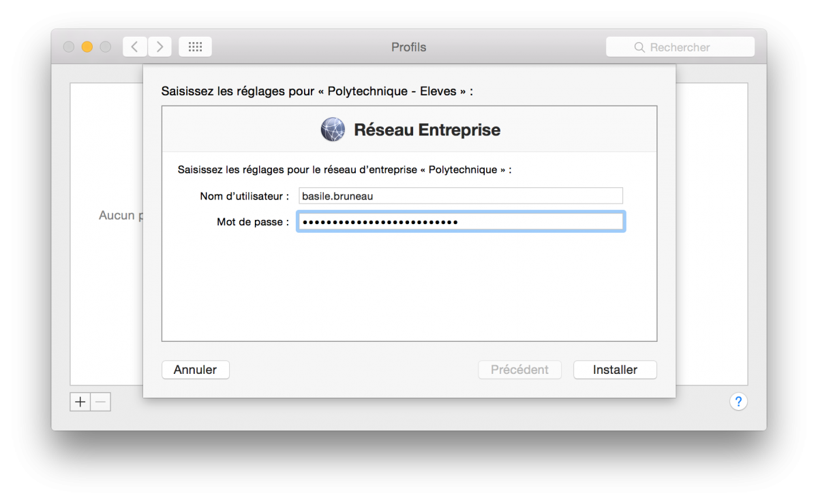Click the Rechercher search field
Viewport: 818px width, 504px height.
tap(680, 47)
